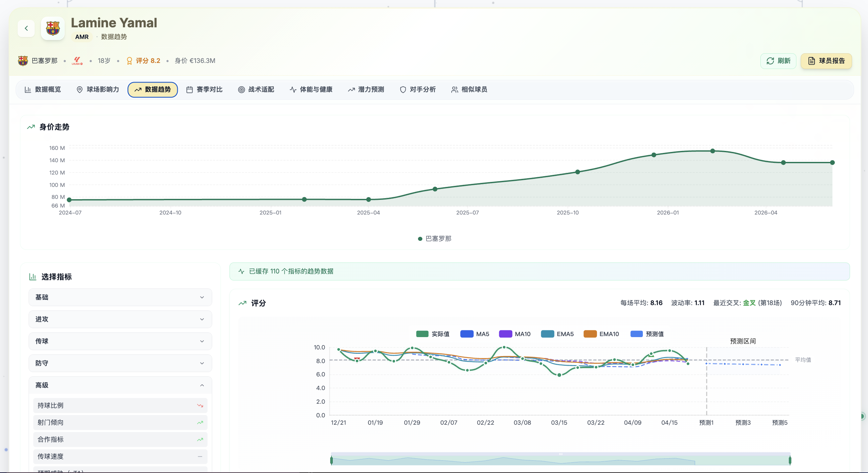This screenshot has width=868, height=473.
Task: Click the 金叉 crossover label
Action: (x=749, y=303)
